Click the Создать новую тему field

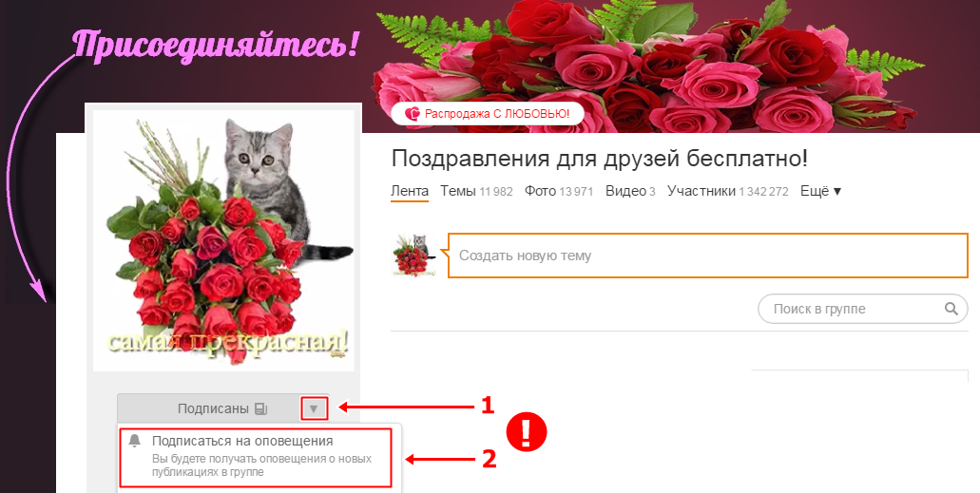708,255
